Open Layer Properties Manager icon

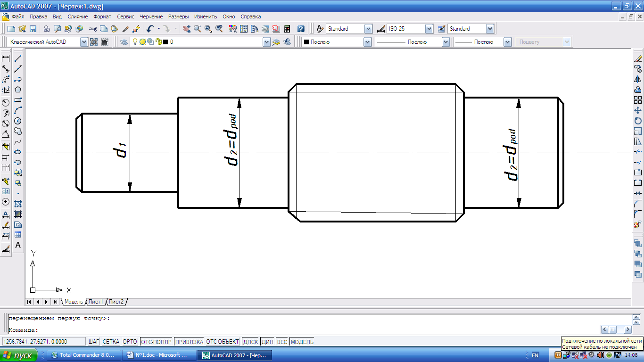[124, 42]
